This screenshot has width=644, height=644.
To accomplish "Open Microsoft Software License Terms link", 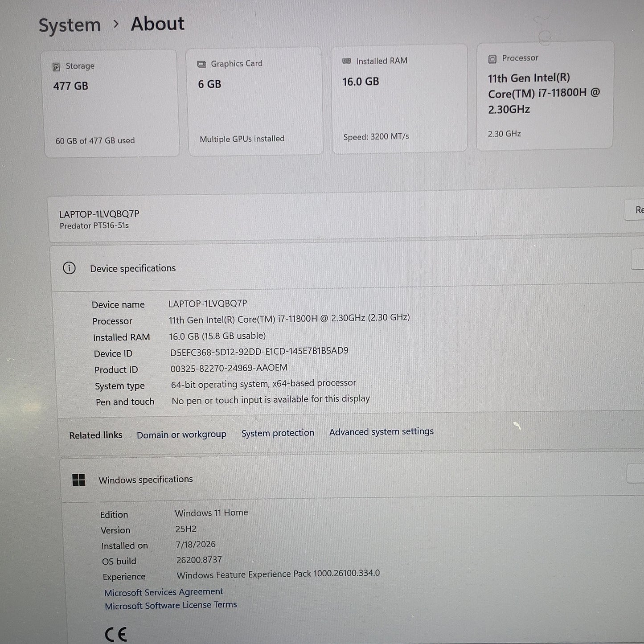I will point(171,605).
